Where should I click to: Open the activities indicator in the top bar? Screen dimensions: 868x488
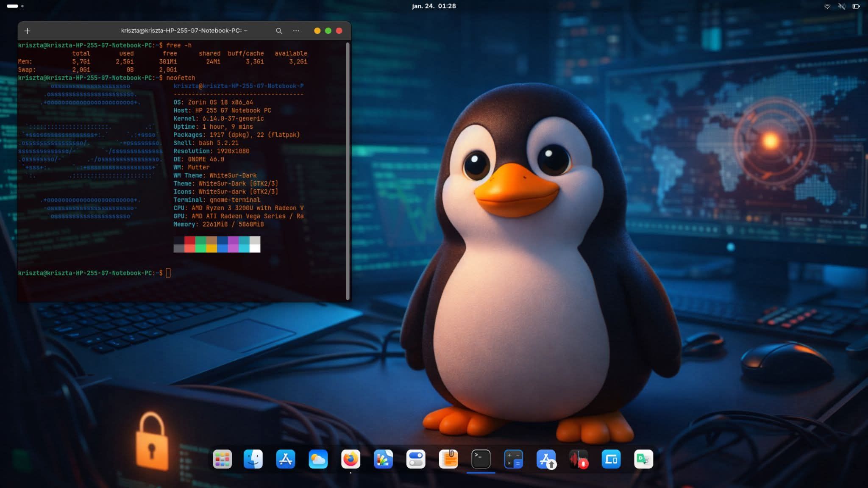click(15, 6)
